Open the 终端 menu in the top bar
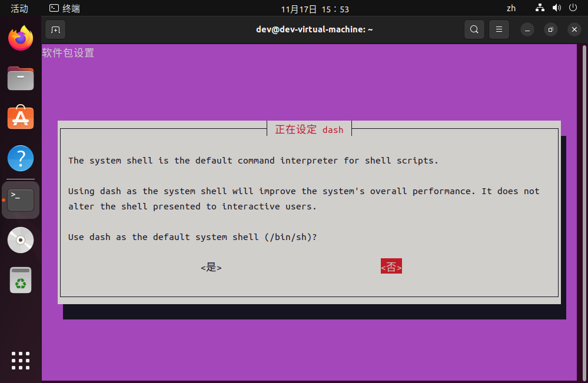Screen dimensions: 588x383 coord(64,8)
